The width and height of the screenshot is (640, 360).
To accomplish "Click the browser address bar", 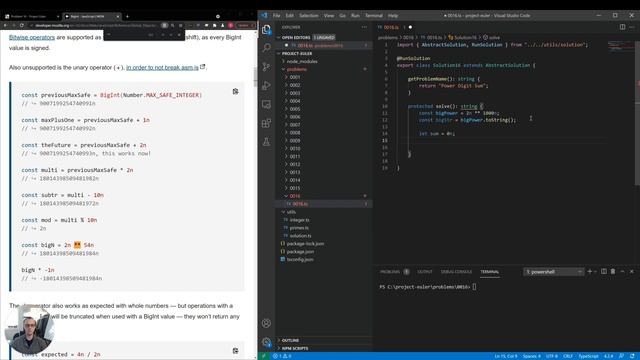I will [x=96, y=25].
